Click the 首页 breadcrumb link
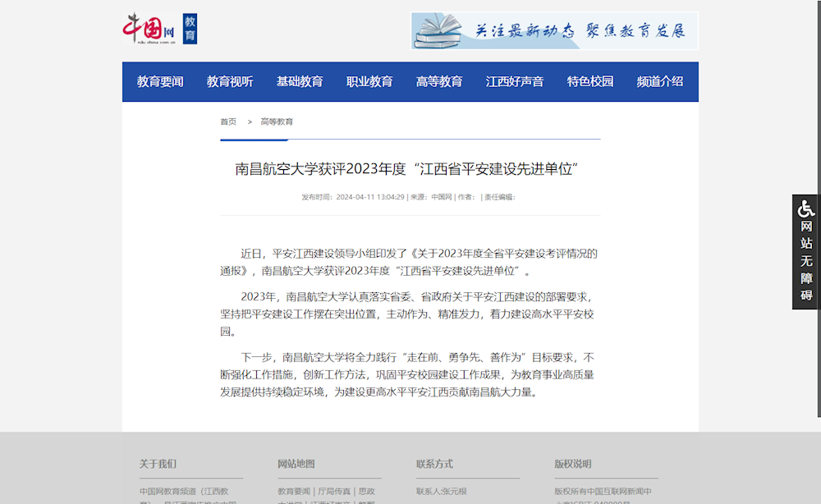The height and width of the screenshot is (504, 821). pos(228,121)
